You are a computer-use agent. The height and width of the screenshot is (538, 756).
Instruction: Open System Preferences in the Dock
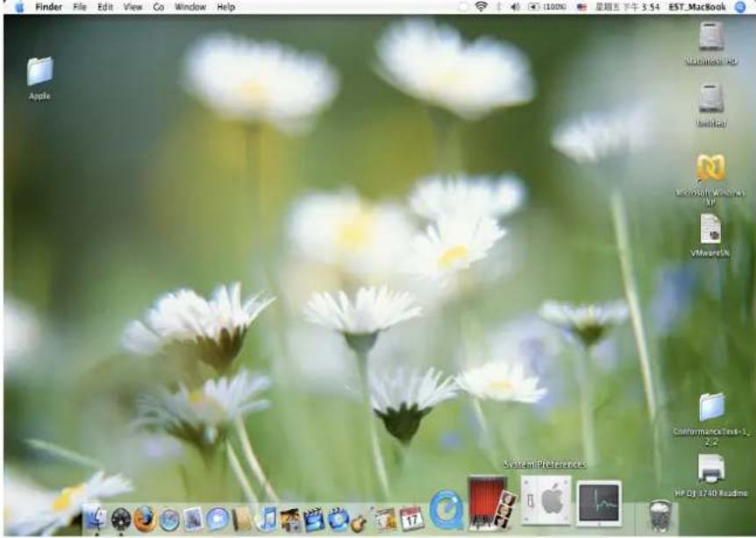pyautogui.click(x=546, y=500)
